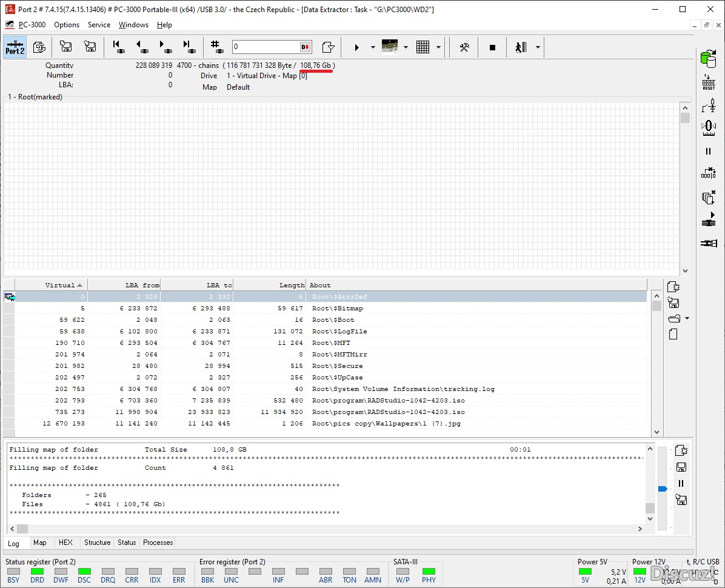Click the Length column header
This screenshot has width=725, height=588.
269,286
